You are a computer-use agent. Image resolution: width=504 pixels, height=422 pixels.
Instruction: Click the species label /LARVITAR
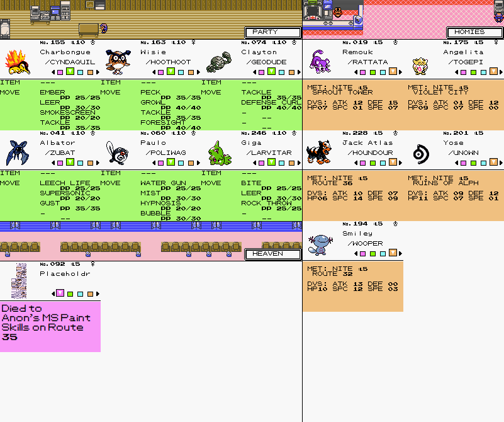pyautogui.click(x=269, y=153)
